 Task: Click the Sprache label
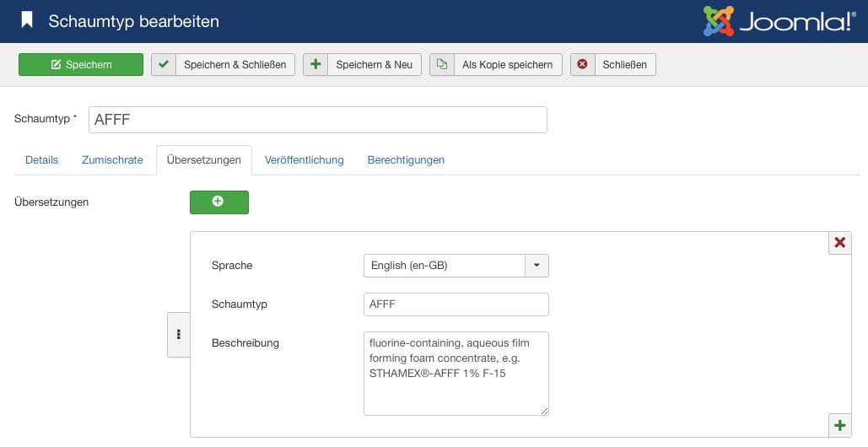[x=232, y=266]
